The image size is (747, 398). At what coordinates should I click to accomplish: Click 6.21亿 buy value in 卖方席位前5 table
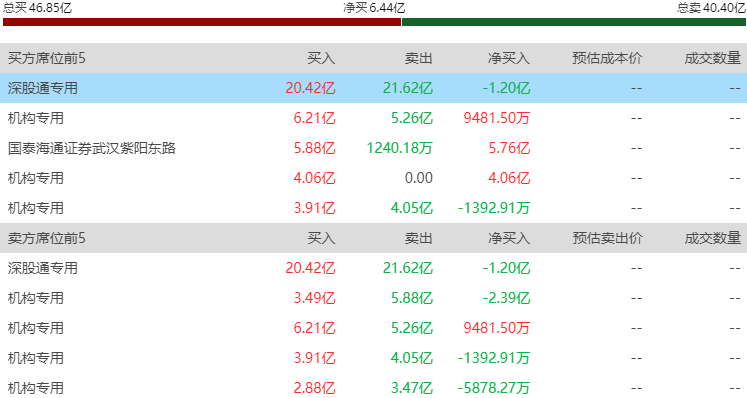coord(314,328)
